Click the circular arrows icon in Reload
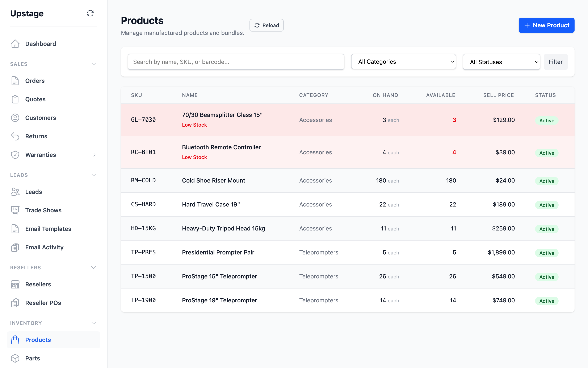 pos(257,25)
